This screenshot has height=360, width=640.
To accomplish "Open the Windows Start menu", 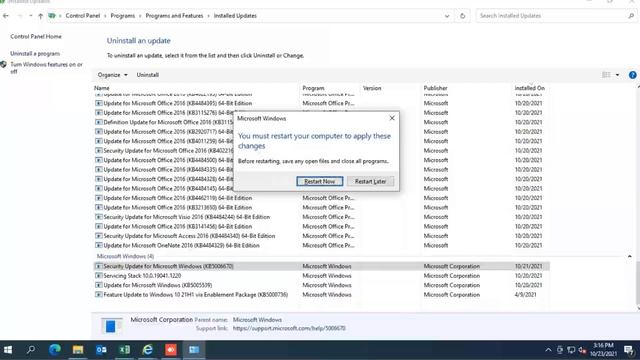I will pos(8,350).
